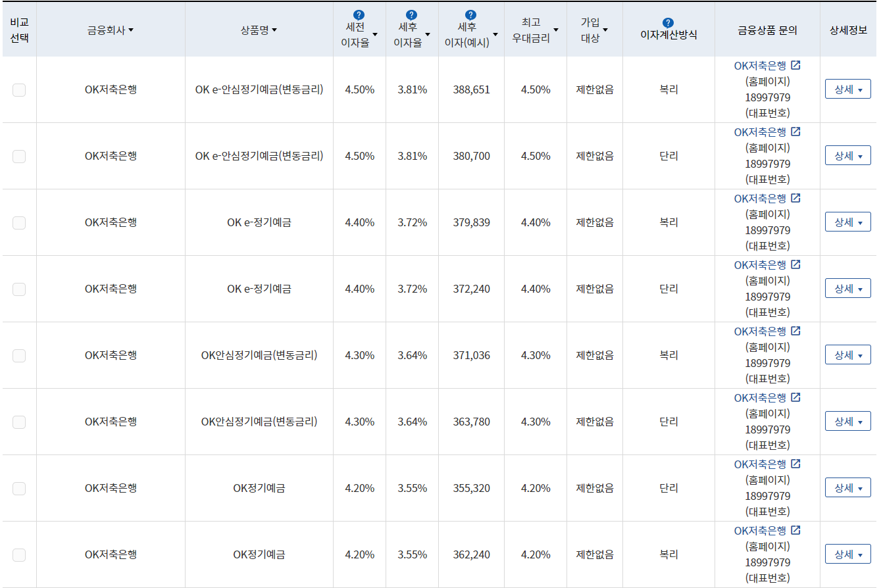
Task: Click the 비교 선택 column header
Action: [19, 30]
